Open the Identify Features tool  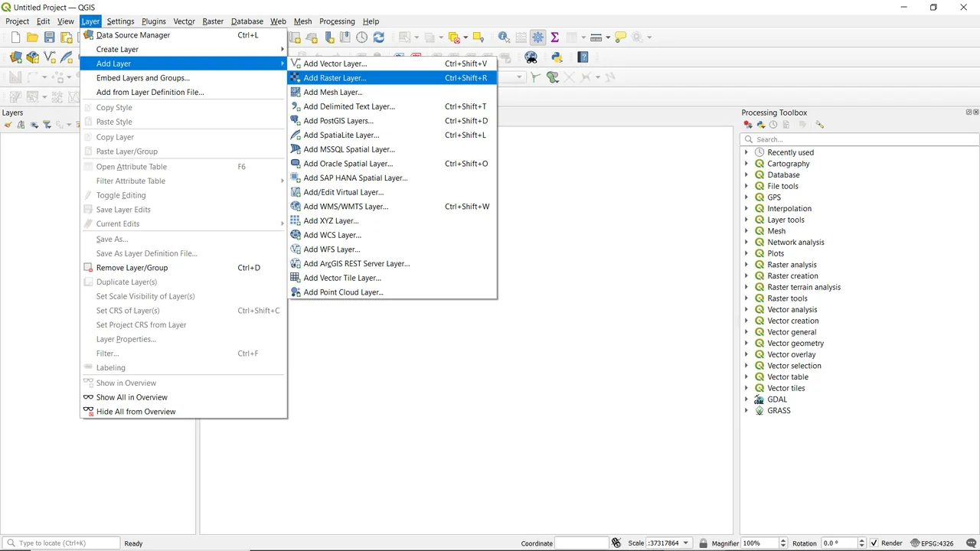tap(504, 37)
